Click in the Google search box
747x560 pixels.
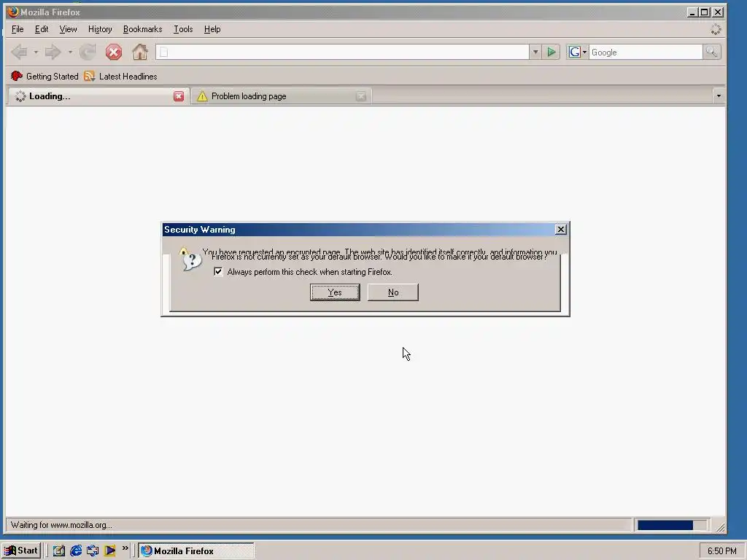(645, 52)
